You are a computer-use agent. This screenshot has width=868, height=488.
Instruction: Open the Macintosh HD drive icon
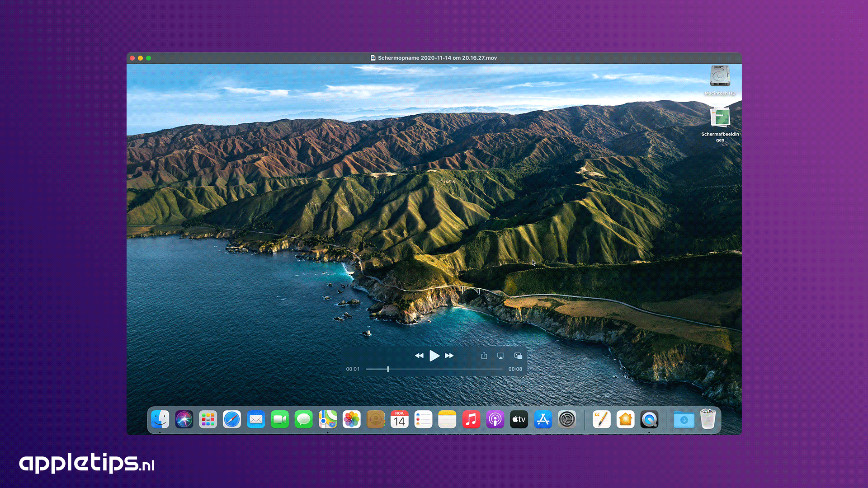click(x=720, y=76)
